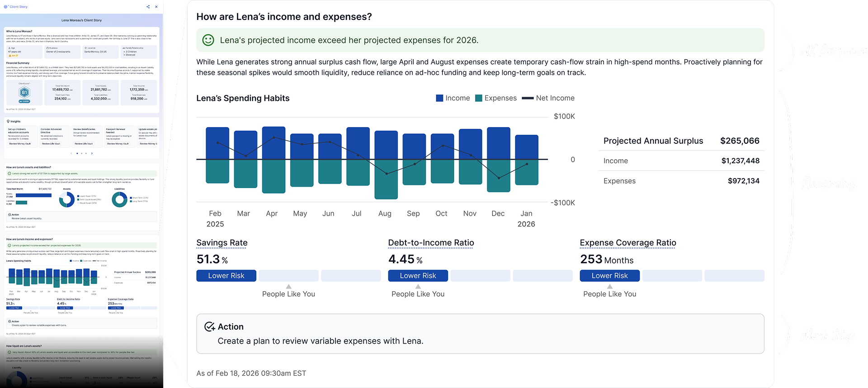
Task: Click the Liabilities donut chart in left panel
Action: tap(119, 199)
